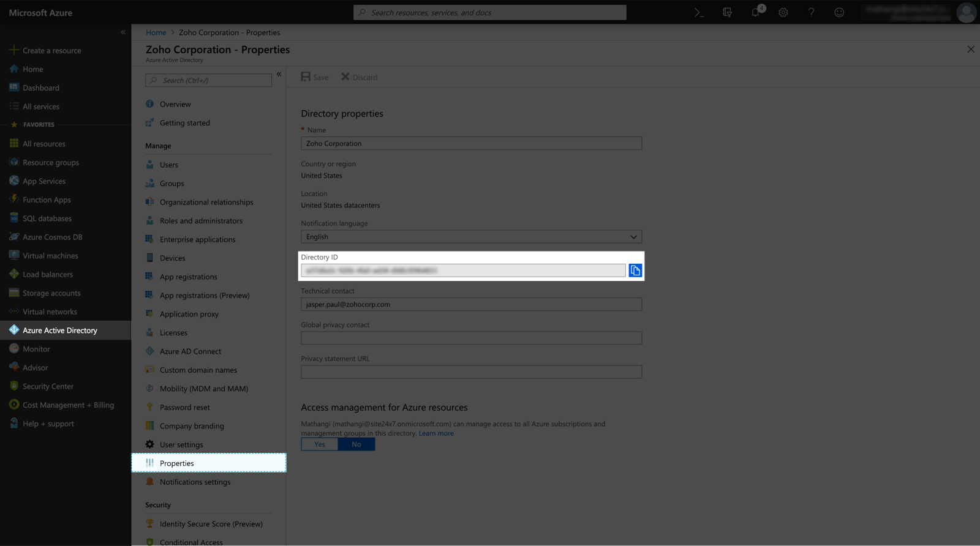The height and width of the screenshot is (546, 980).
Task: Open Cloud Shell from top bar
Action: tap(699, 12)
